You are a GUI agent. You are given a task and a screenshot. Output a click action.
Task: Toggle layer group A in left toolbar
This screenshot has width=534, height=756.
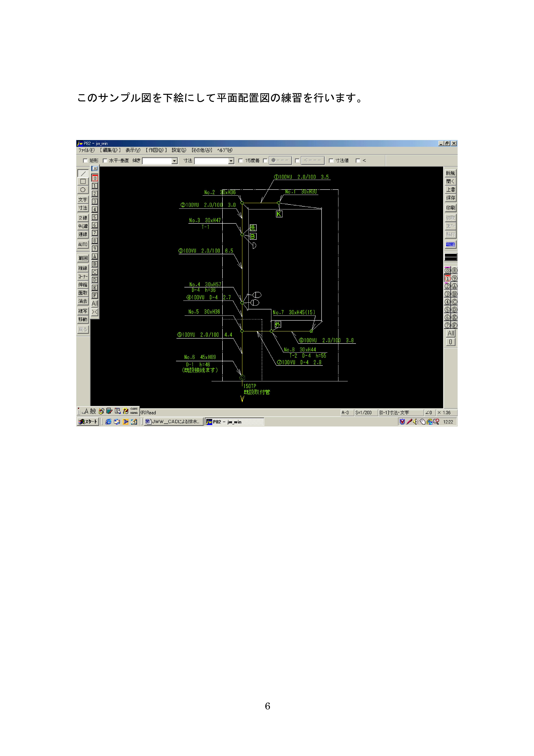tap(95, 256)
